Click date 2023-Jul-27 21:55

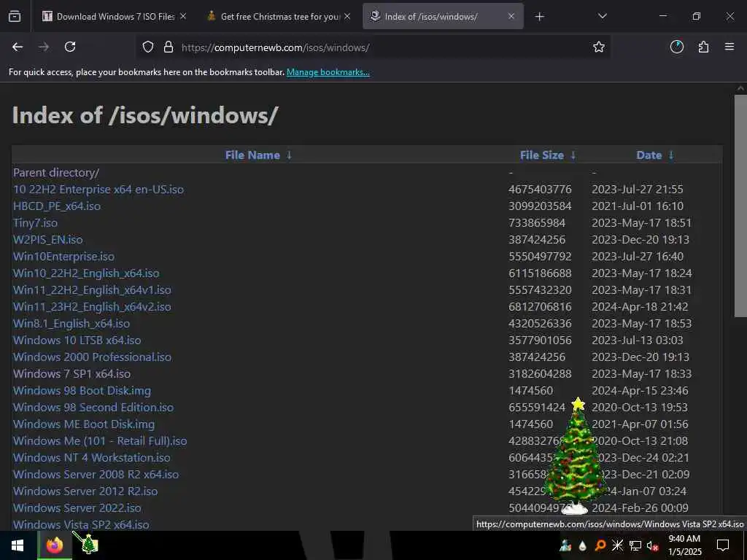click(x=638, y=190)
